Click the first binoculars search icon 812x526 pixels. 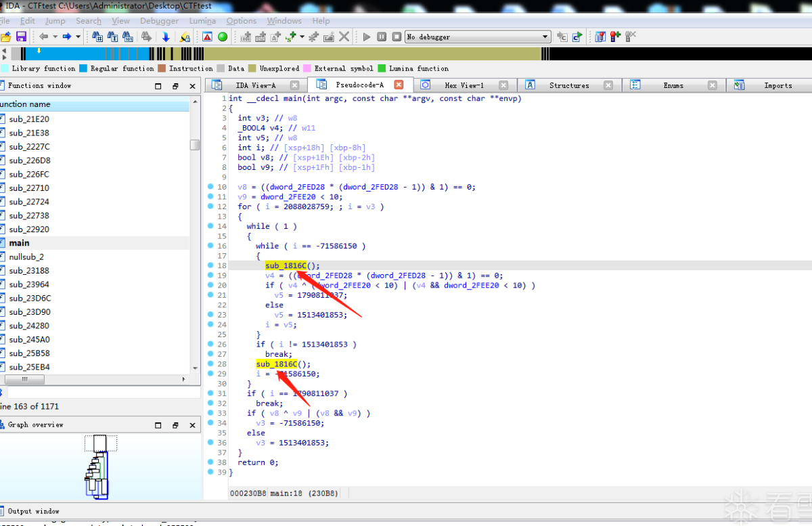pyautogui.click(x=97, y=37)
